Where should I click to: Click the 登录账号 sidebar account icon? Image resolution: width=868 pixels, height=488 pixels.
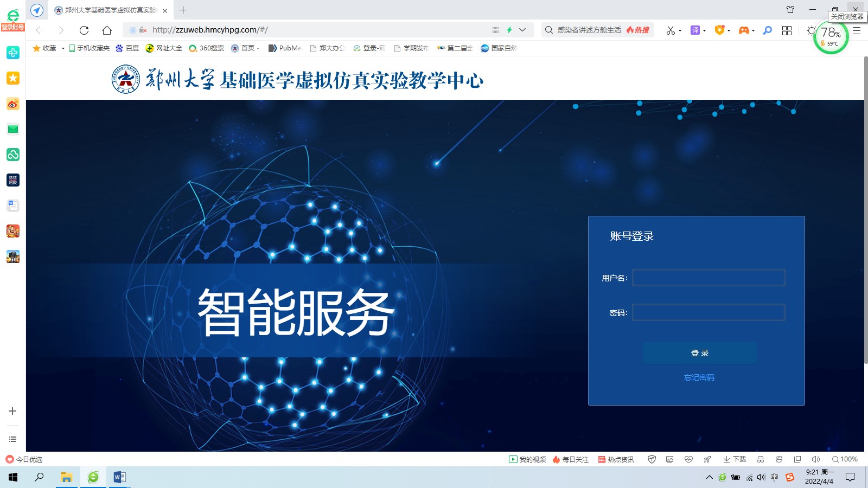click(x=12, y=20)
